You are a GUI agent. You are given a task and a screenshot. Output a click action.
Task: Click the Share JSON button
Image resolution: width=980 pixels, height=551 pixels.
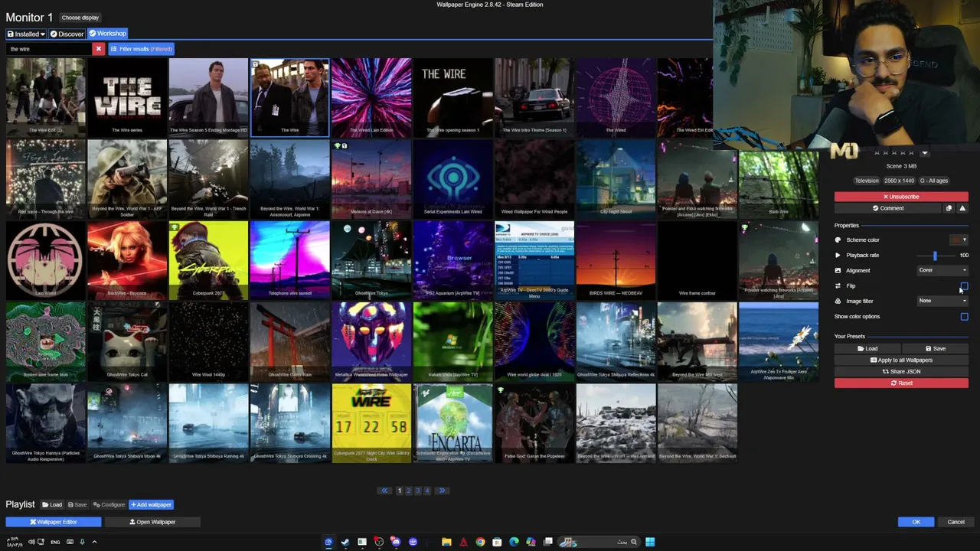pos(901,372)
